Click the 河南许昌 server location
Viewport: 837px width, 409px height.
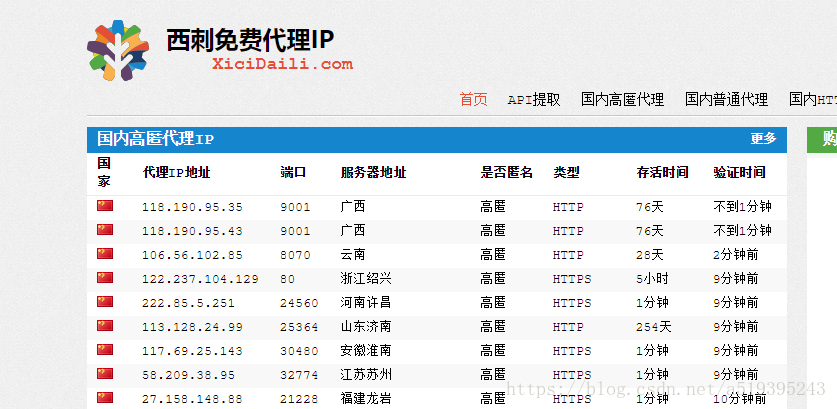pos(366,302)
